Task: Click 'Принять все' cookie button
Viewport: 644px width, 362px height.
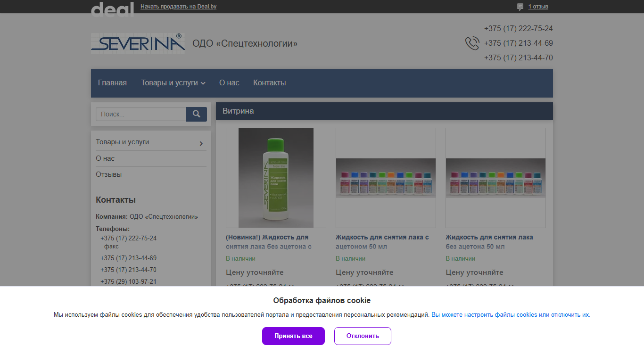Action: pyautogui.click(x=293, y=336)
